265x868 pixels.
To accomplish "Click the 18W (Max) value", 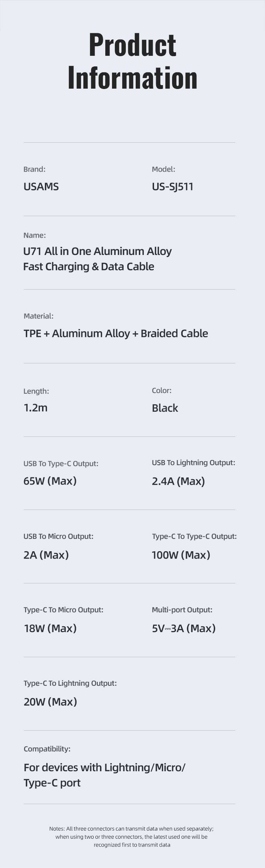I will 50,628.
